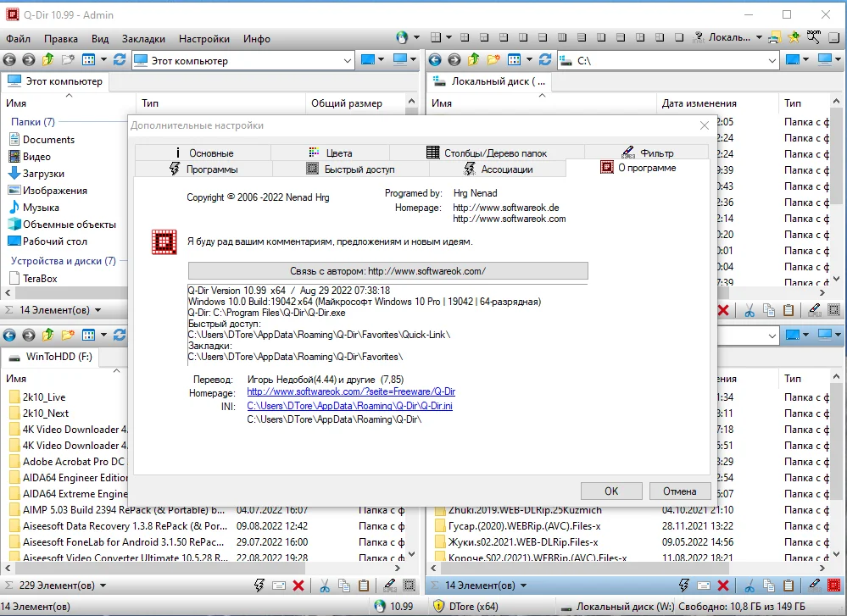Screen dimensions: 847x616
Task: Open the Правка menu
Action: point(60,39)
